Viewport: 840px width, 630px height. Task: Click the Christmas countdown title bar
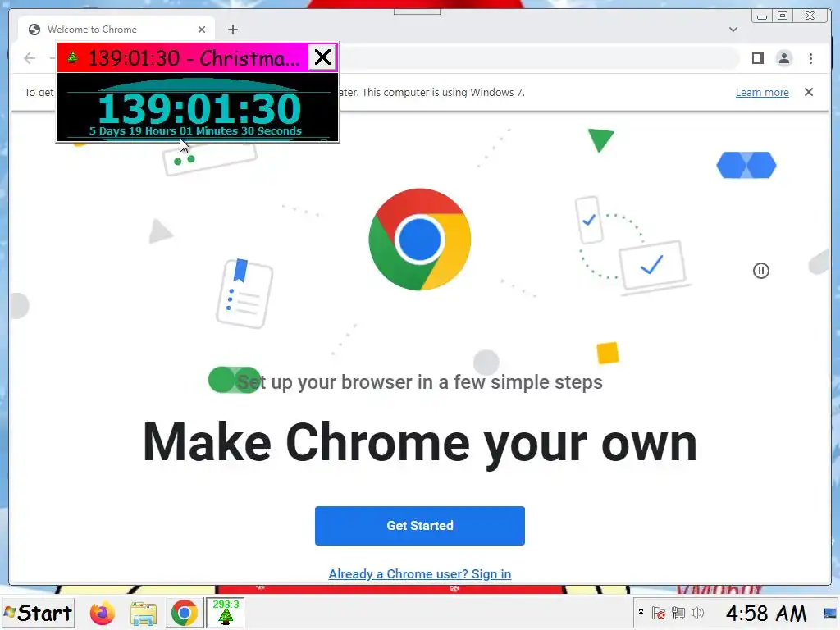(x=183, y=57)
